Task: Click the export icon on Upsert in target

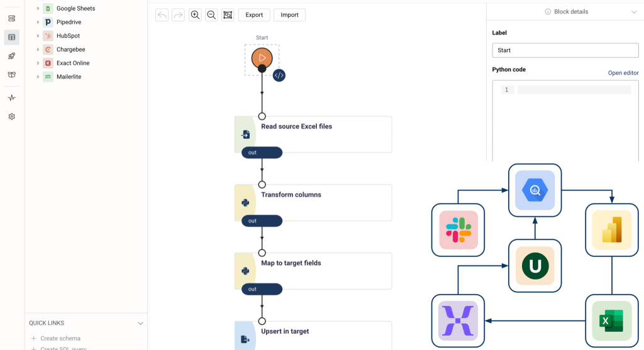Action: tap(245, 339)
